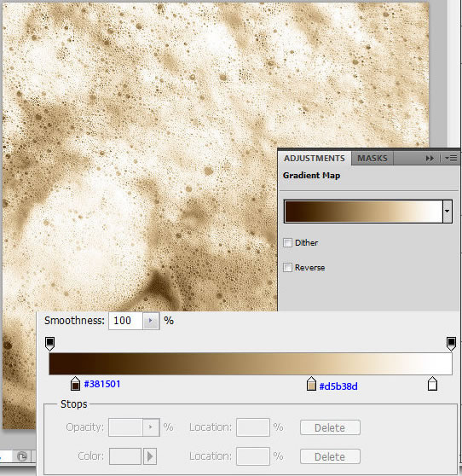The width and height of the screenshot is (462, 476).
Task: Enable the Dither checkbox
Action: (x=287, y=242)
